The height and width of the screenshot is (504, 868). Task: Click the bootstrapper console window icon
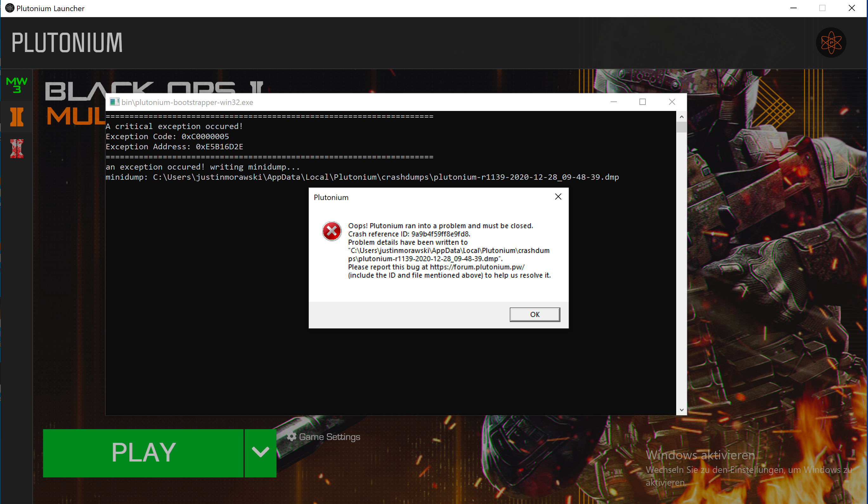pyautogui.click(x=114, y=102)
